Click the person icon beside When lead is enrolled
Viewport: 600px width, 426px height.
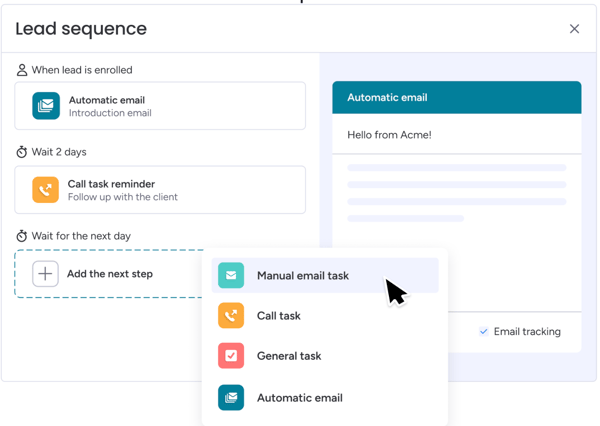coord(22,70)
